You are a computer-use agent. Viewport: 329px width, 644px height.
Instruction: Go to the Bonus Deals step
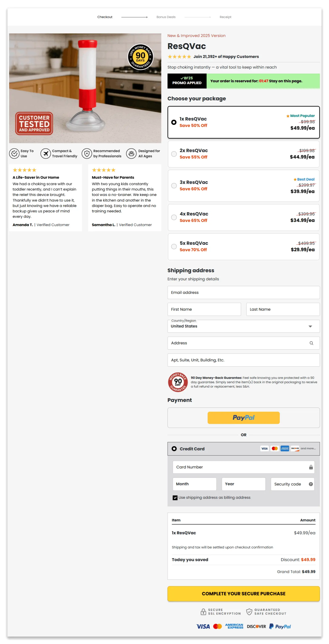pos(166,17)
